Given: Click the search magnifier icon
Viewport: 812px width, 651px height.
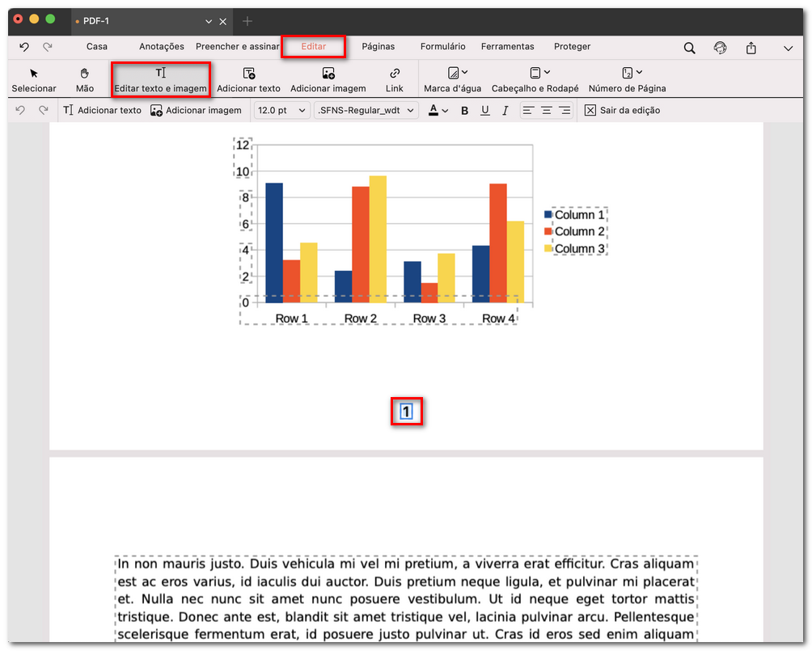Looking at the screenshot, I should click(689, 48).
